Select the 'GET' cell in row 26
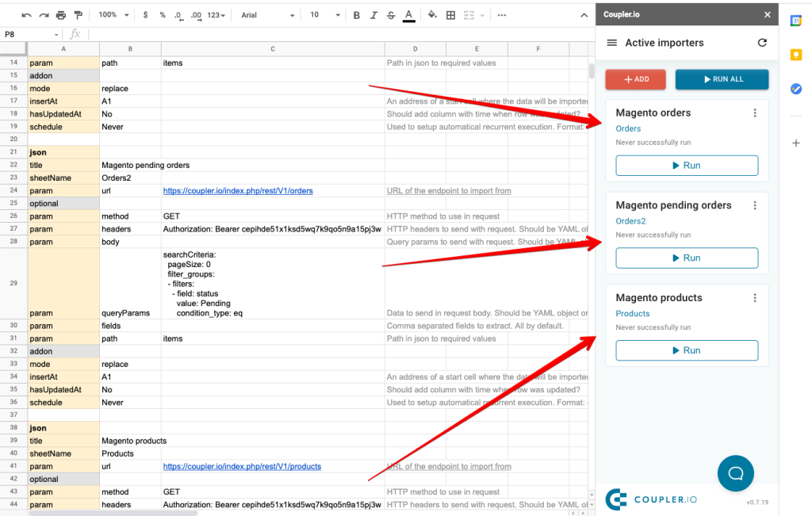This screenshot has width=812, height=516. pyautogui.click(x=273, y=216)
